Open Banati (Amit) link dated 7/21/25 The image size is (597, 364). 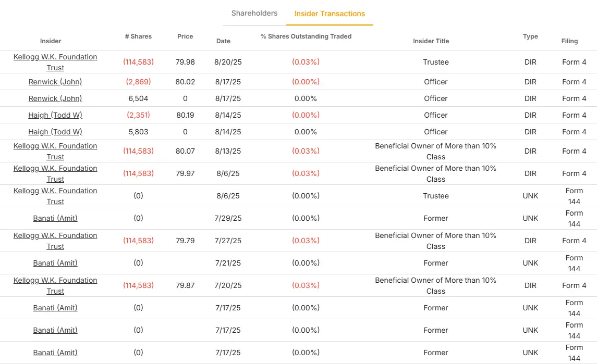55,263
